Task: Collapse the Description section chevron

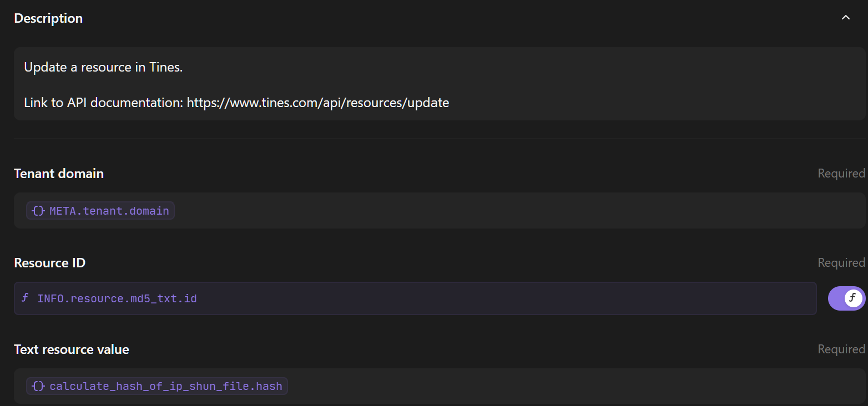Action: click(x=845, y=18)
